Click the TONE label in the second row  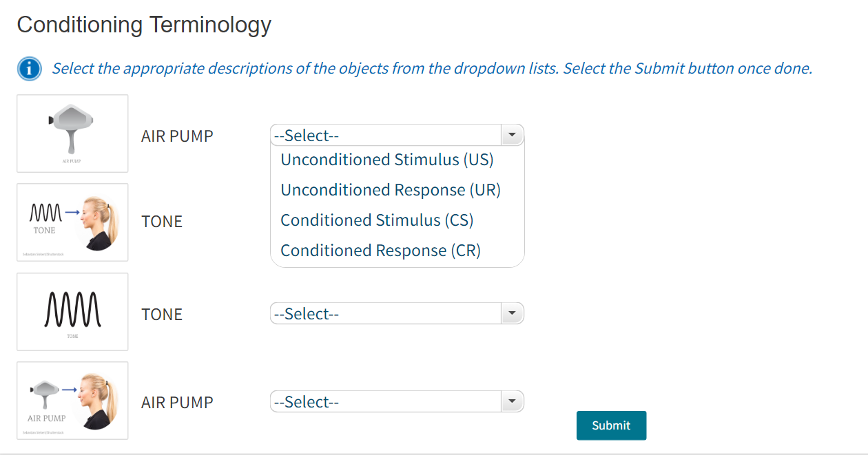click(x=161, y=222)
